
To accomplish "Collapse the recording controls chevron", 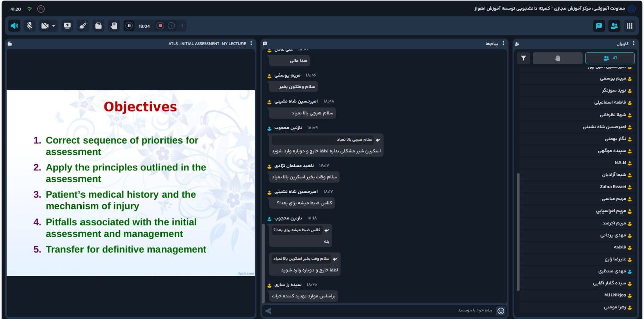I will click(182, 26).
